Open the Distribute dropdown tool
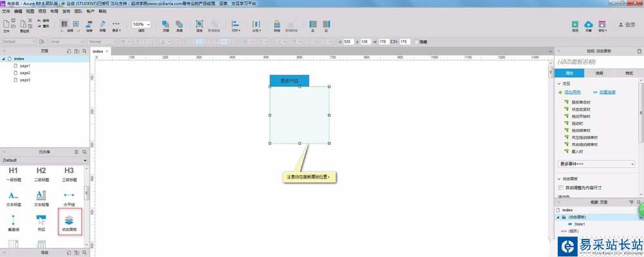644x257 pixels. pyautogui.click(x=256, y=26)
